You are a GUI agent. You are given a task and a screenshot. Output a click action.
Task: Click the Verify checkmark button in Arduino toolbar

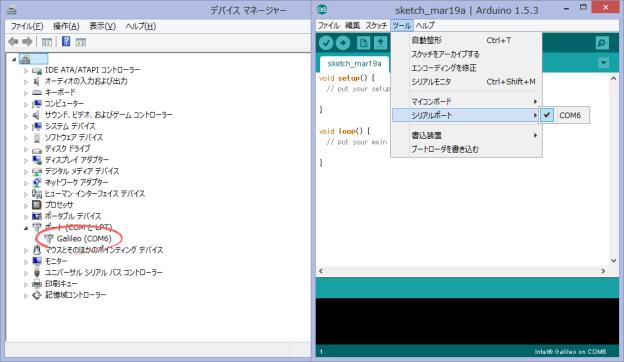(326, 43)
